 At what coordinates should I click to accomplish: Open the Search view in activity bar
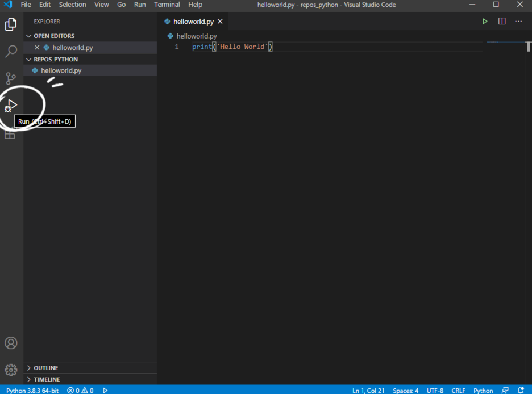11,51
